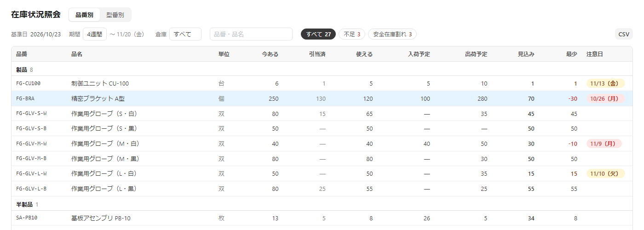Click 280 shipment value in FG-BRA row
This screenshot has height=230, width=644.
tap(482, 98)
